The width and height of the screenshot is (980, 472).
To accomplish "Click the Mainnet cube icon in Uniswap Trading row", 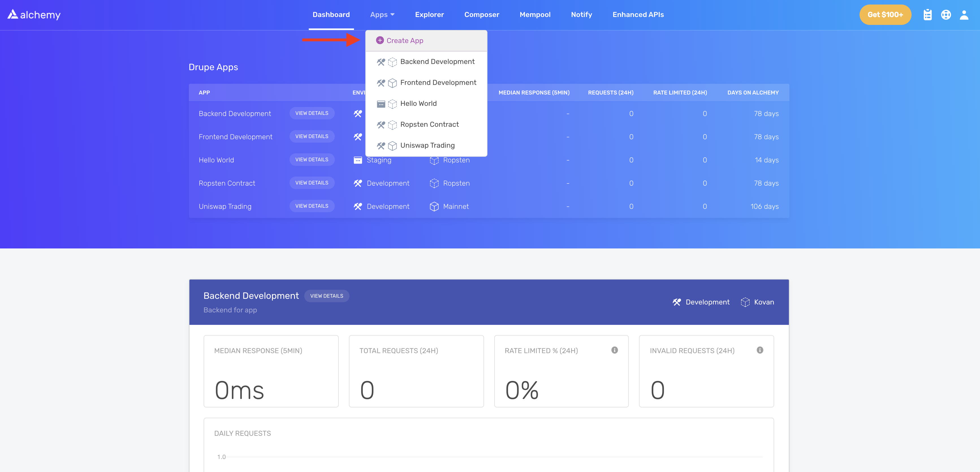I will click(x=434, y=206).
